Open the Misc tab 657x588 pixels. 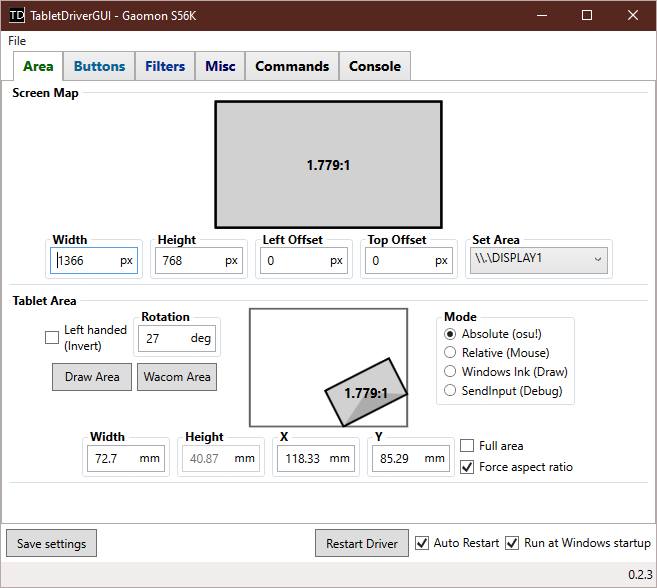click(x=220, y=66)
